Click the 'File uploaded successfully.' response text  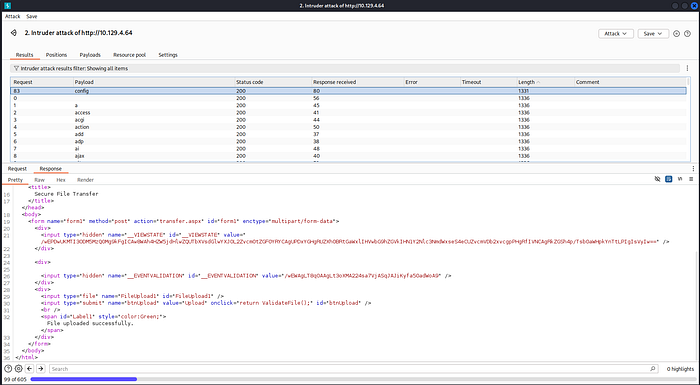point(90,323)
